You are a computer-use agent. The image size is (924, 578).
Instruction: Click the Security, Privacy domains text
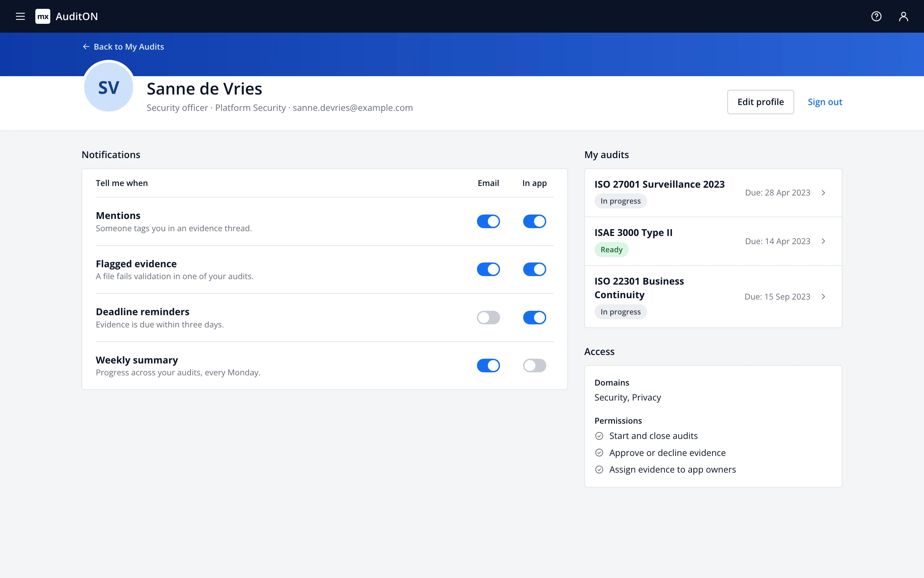(x=628, y=397)
